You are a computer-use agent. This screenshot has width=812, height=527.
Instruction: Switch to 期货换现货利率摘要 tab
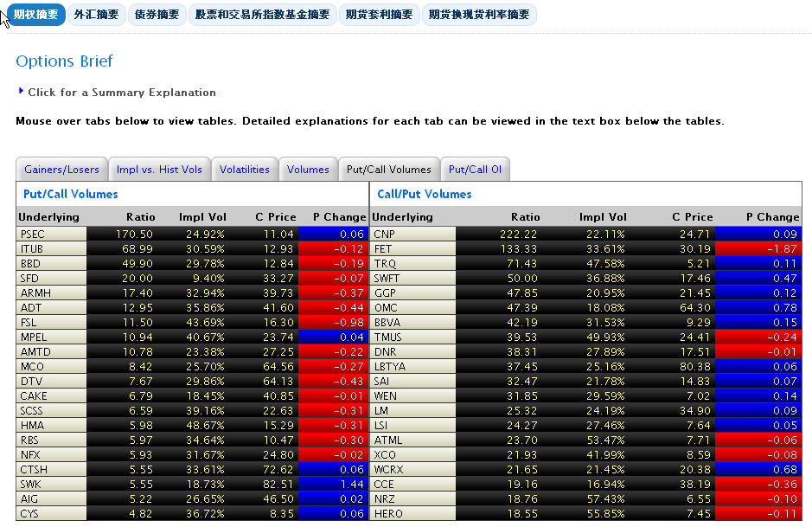[479, 15]
